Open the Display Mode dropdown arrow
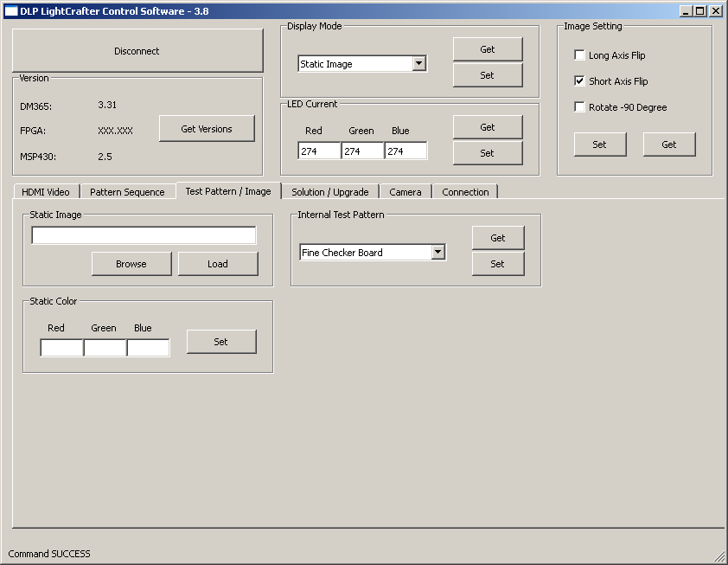728x565 pixels. point(418,64)
